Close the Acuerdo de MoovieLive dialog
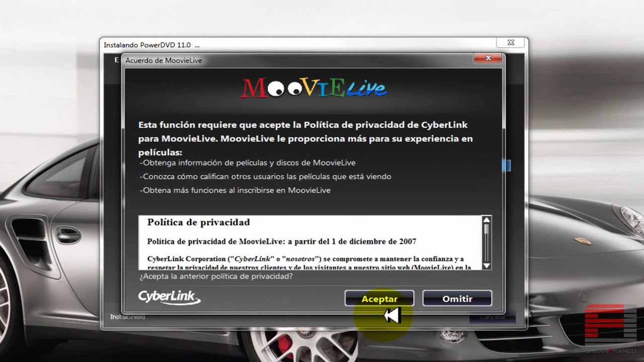 (x=488, y=58)
